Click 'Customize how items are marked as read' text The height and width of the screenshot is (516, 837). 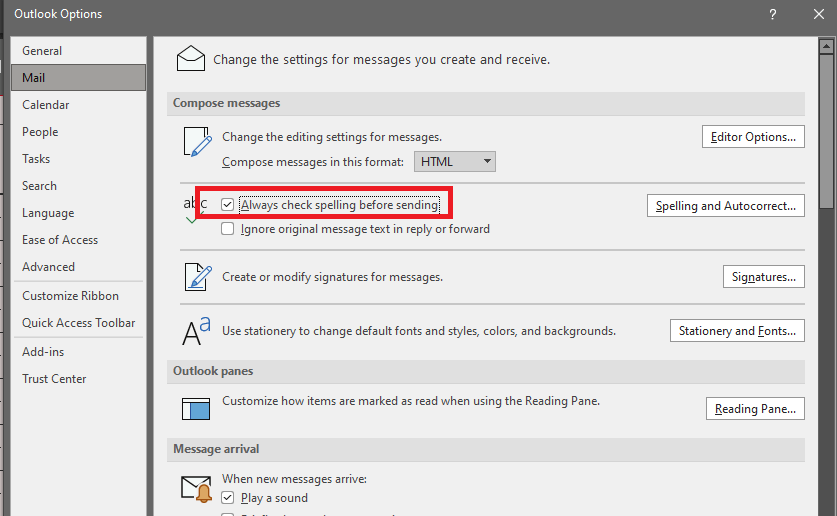pyautogui.click(x=411, y=401)
